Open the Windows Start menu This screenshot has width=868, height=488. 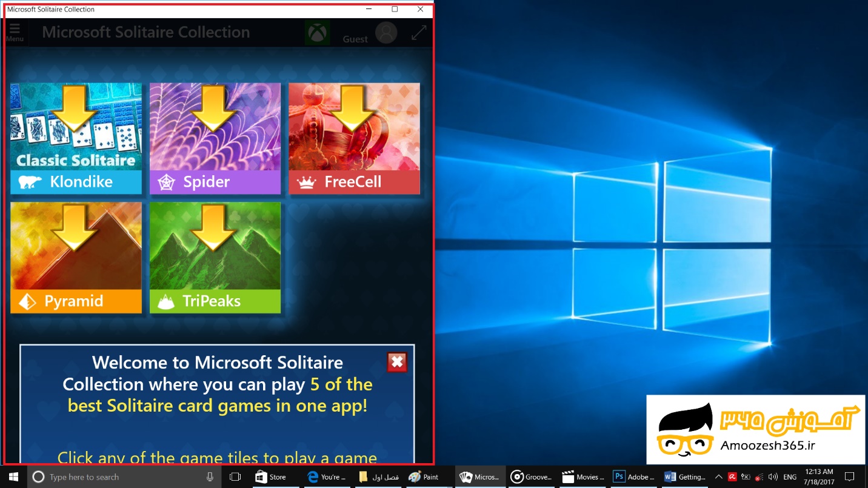[x=13, y=477]
